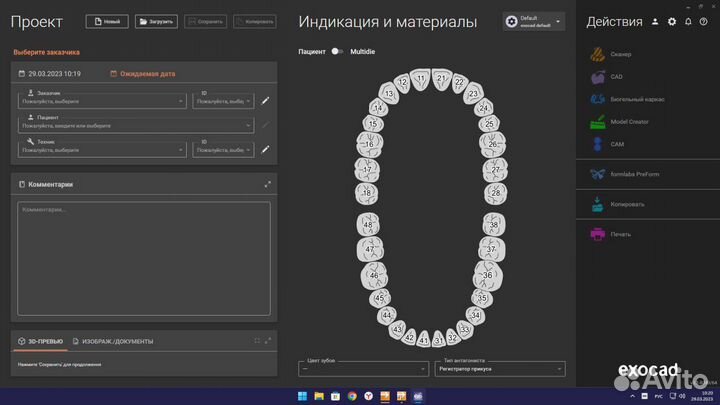Open the Scanner action
The width and height of the screenshot is (720, 405).
point(611,54)
